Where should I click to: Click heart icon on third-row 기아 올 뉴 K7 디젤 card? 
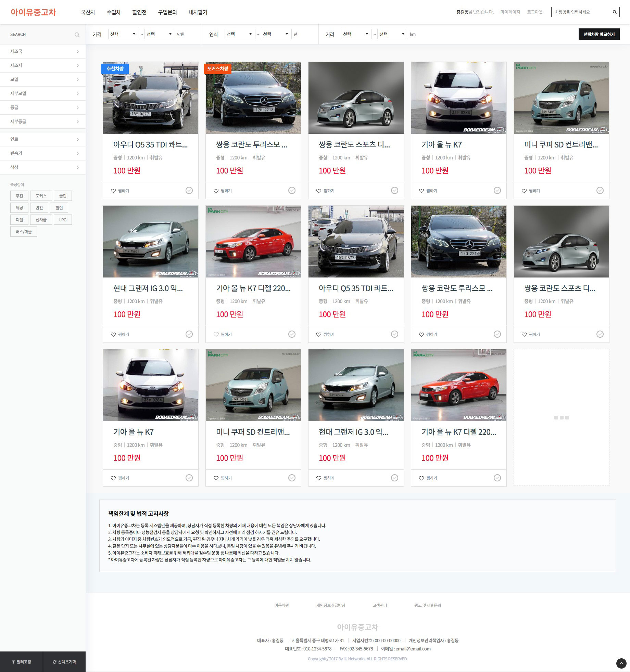(x=421, y=478)
